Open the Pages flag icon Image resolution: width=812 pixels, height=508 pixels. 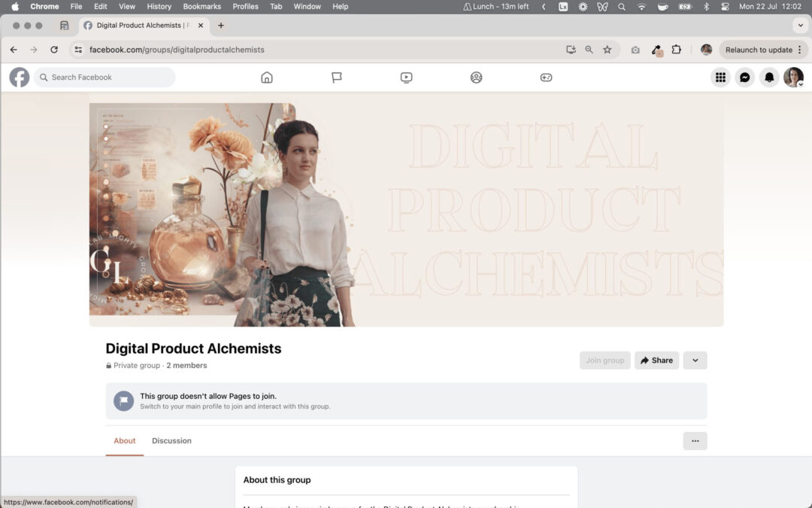[337, 78]
